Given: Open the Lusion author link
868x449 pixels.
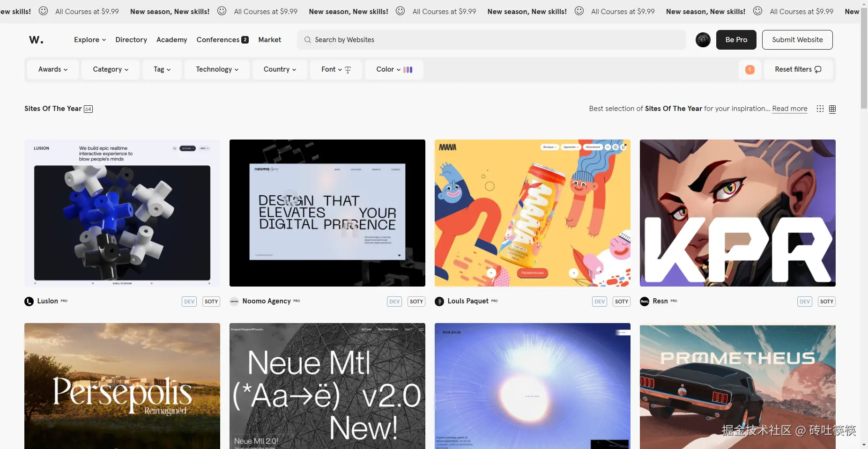Looking at the screenshot, I should pyautogui.click(x=48, y=301).
